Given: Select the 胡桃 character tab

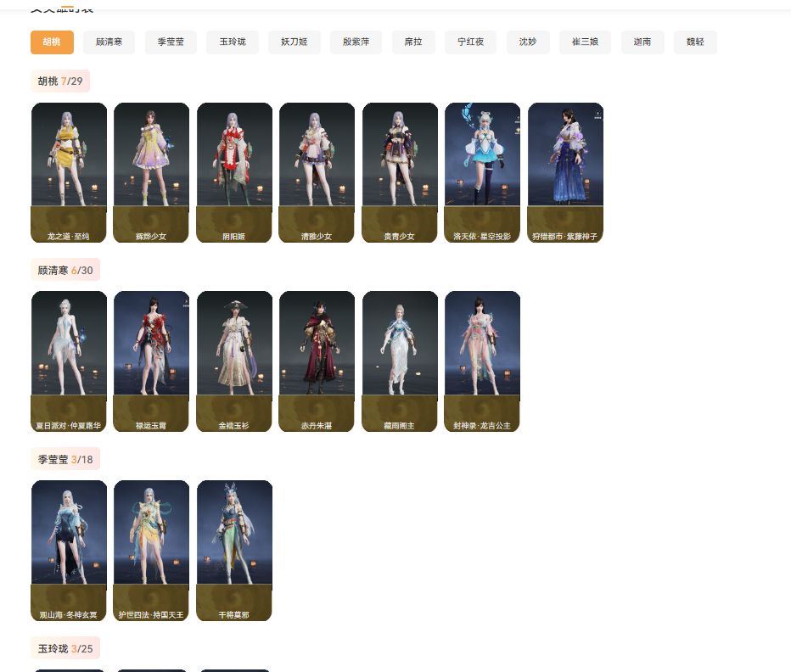Looking at the screenshot, I should [52, 42].
